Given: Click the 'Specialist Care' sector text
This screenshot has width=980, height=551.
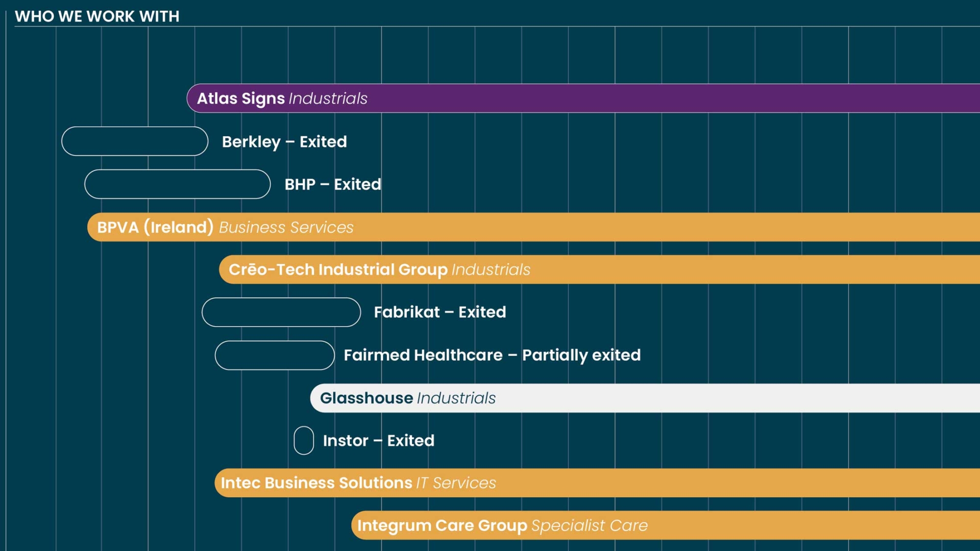Looking at the screenshot, I should click(589, 526).
